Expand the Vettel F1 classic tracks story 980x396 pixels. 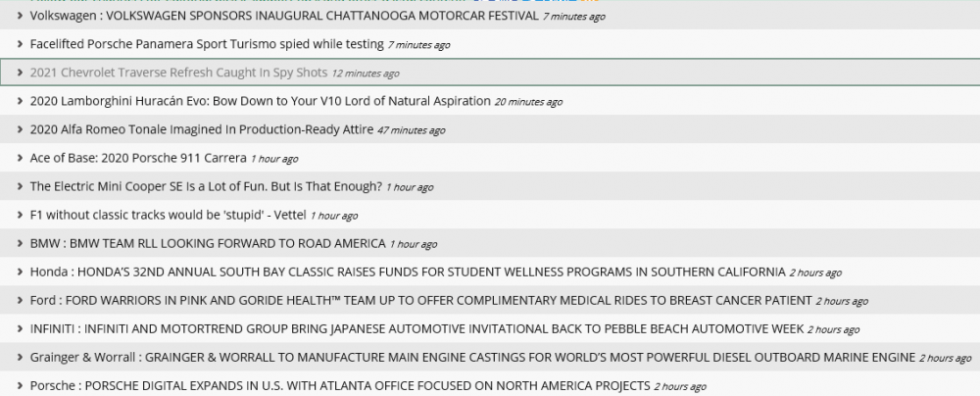pos(20,216)
